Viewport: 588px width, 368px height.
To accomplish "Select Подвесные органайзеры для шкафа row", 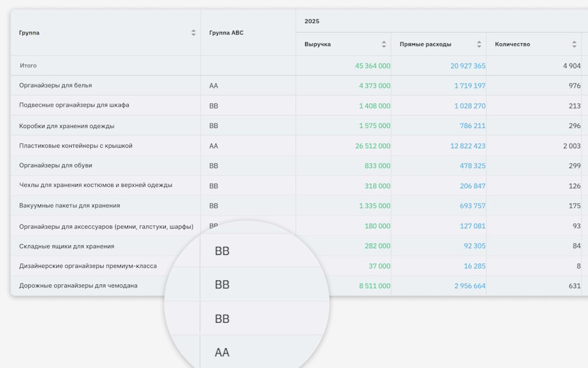I will point(74,105).
